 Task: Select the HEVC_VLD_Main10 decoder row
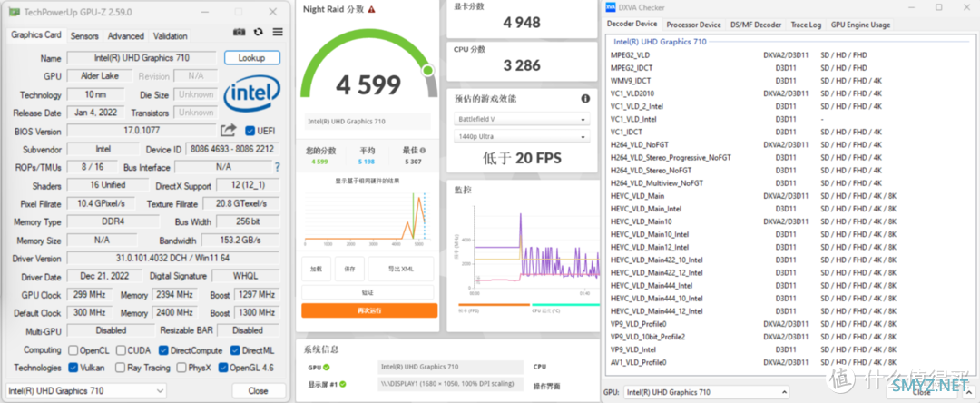coord(789,221)
